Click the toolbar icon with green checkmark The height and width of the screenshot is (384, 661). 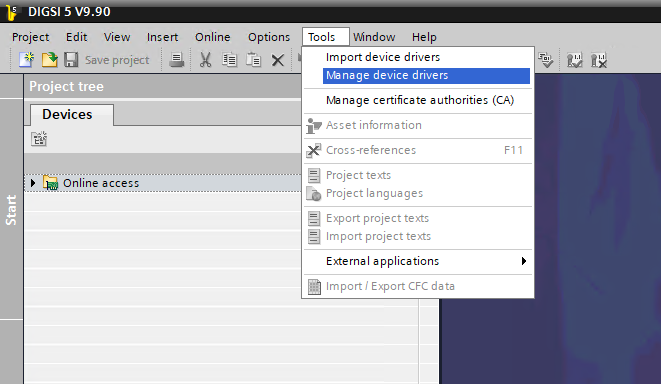tap(546, 60)
